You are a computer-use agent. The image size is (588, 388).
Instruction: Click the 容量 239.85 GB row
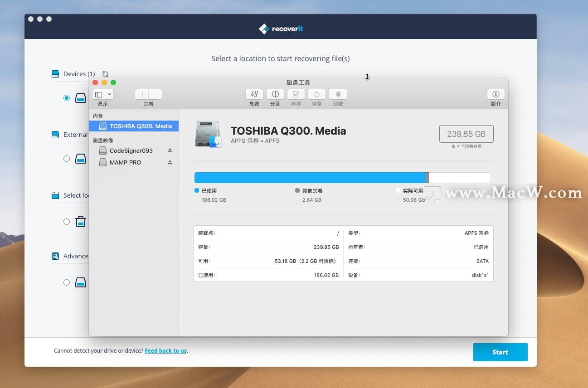pyautogui.click(x=268, y=247)
